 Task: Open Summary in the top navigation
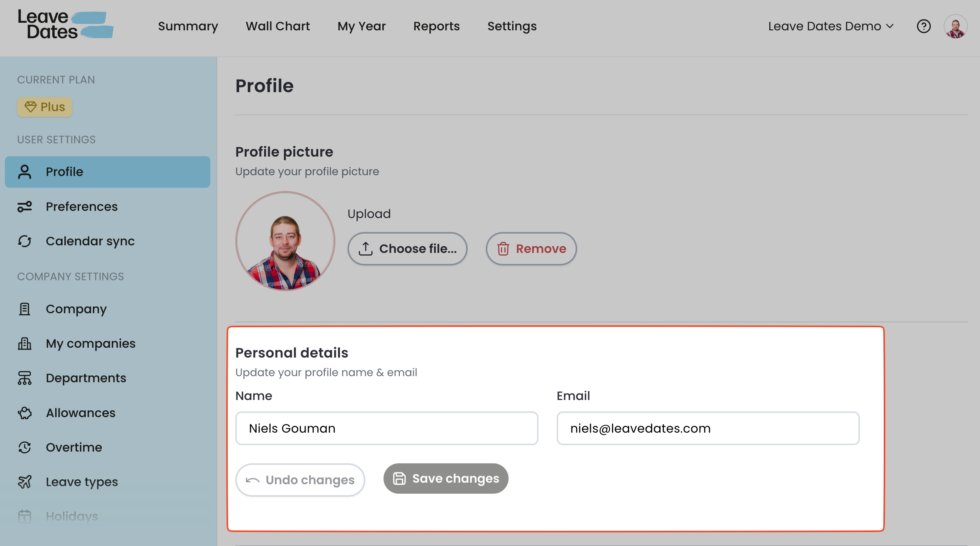[x=188, y=26]
